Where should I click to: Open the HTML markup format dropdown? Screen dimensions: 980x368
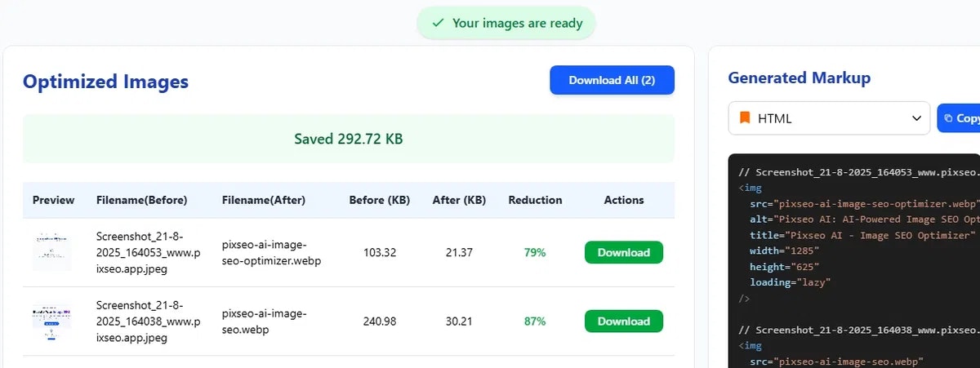tap(829, 118)
